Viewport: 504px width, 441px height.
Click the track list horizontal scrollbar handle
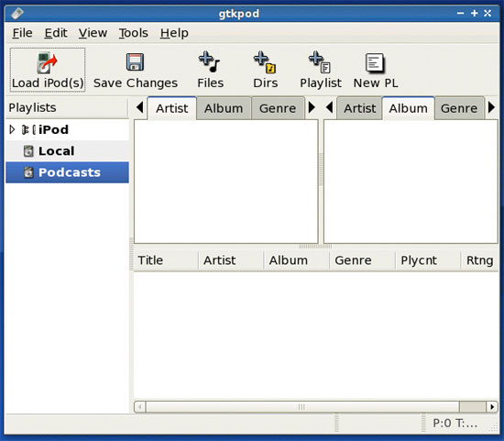click(302, 407)
